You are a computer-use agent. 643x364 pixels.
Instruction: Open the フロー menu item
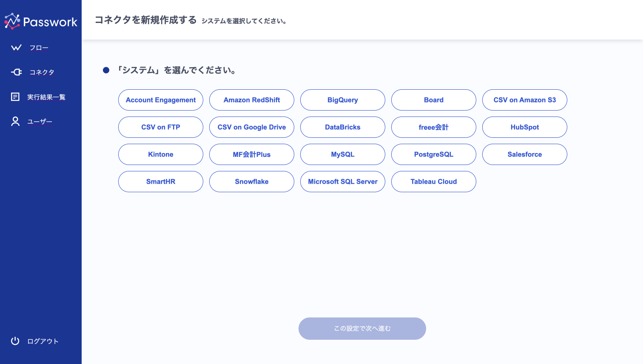click(39, 48)
